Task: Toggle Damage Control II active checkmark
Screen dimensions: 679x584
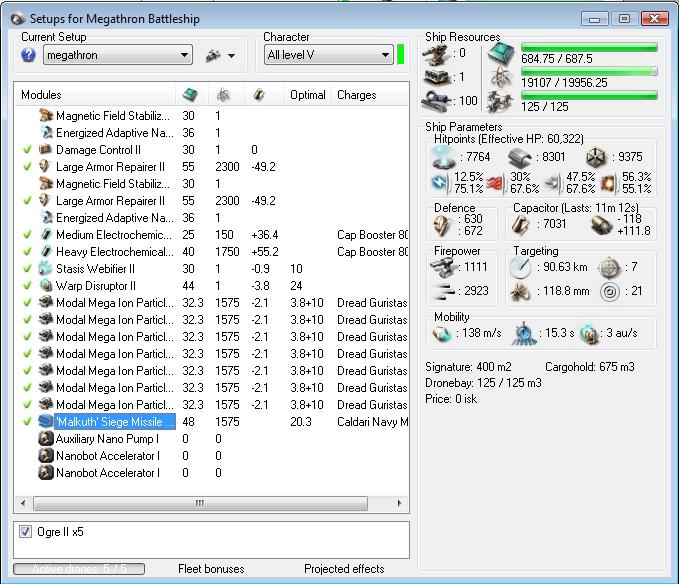Action: tap(27, 150)
